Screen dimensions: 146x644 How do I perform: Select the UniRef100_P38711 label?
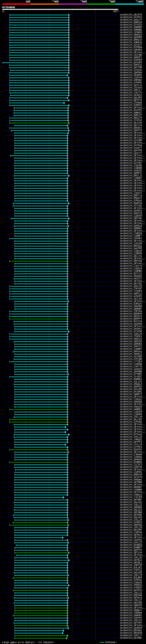[131, 570]
